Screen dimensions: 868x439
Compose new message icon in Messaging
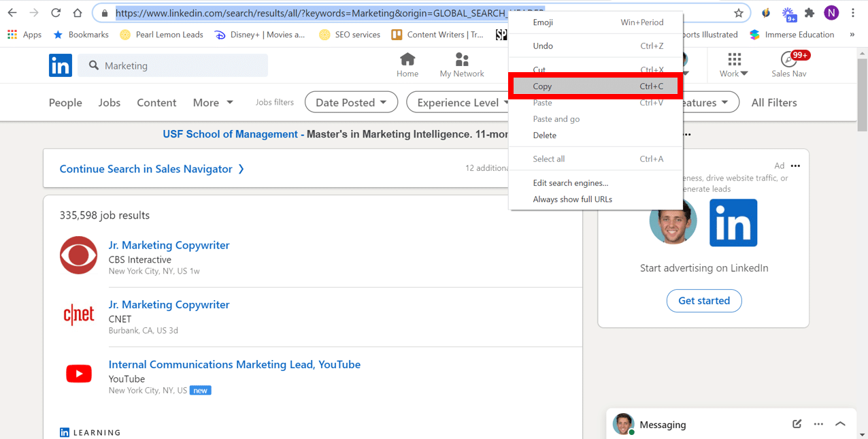pos(797,424)
